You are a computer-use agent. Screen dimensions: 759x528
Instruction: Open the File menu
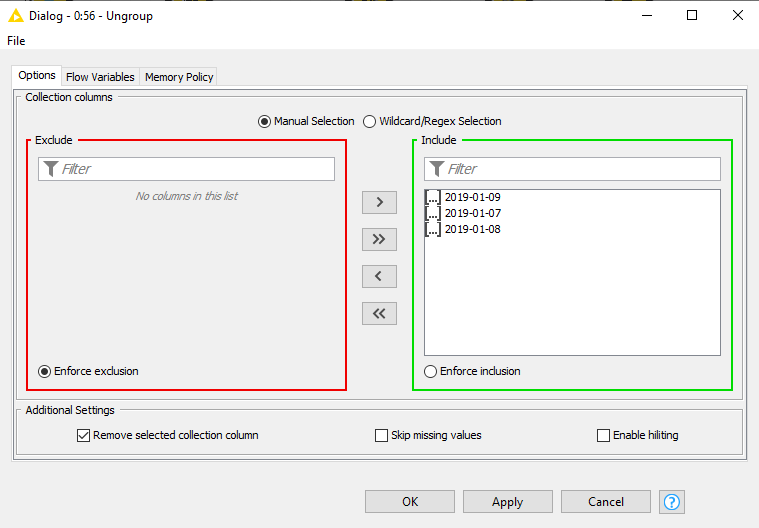[16, 41]
